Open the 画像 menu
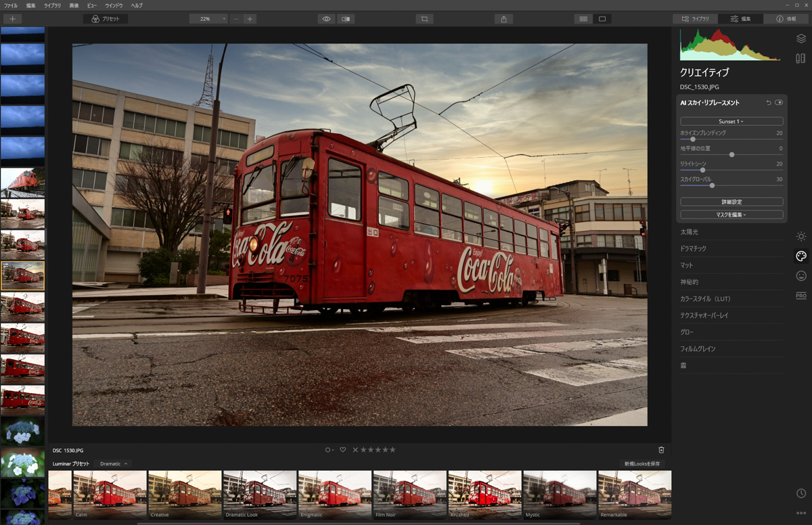This screenshot has height=525, width=812. click(74, 5)
